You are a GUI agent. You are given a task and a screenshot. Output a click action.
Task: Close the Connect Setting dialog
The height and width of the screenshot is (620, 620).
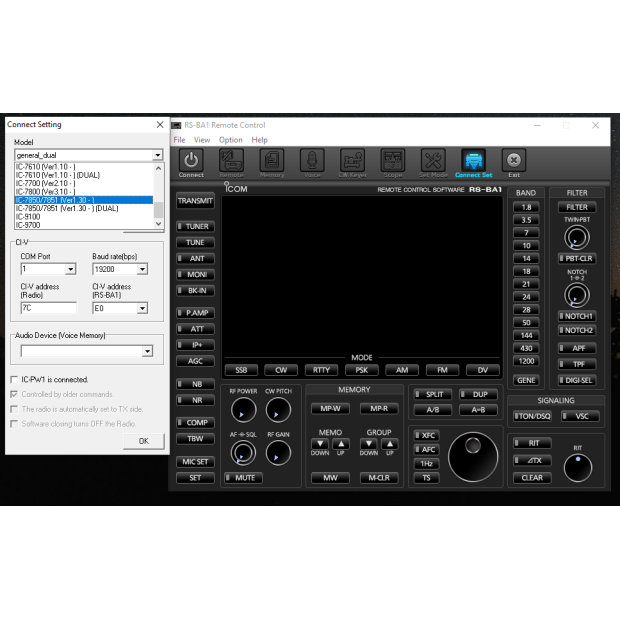(160, 125)
